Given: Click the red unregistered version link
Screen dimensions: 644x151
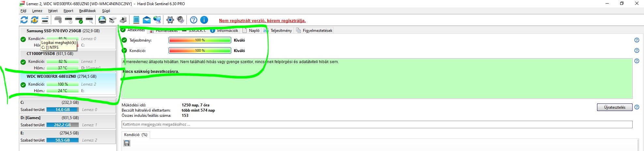Looking at the screenshot, I should (x=262, y=21).
